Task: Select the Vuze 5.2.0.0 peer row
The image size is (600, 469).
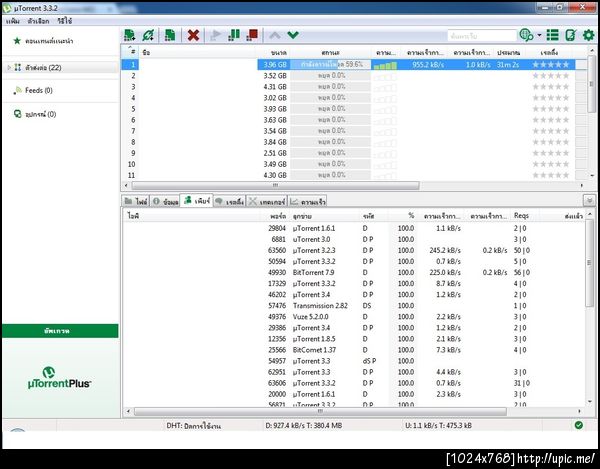Action: coord(354,317)
